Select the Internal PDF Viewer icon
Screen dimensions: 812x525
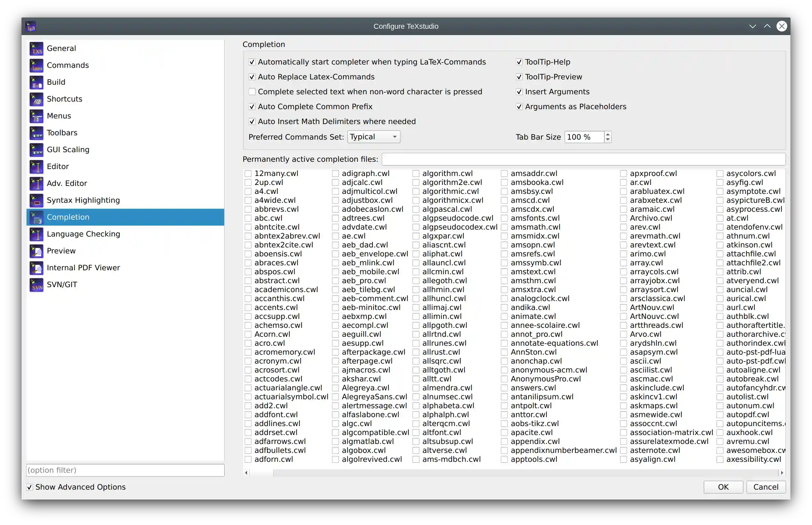click(x=36, y=268)
